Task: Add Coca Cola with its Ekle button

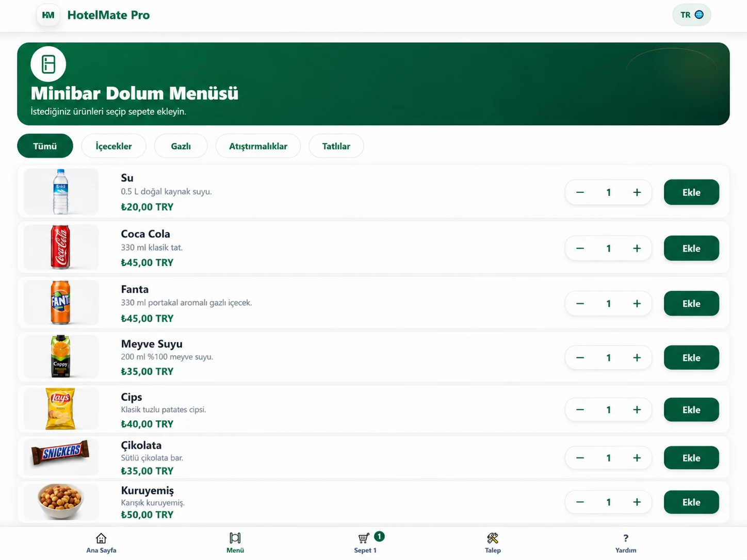Action: click(x=691, y=248)
